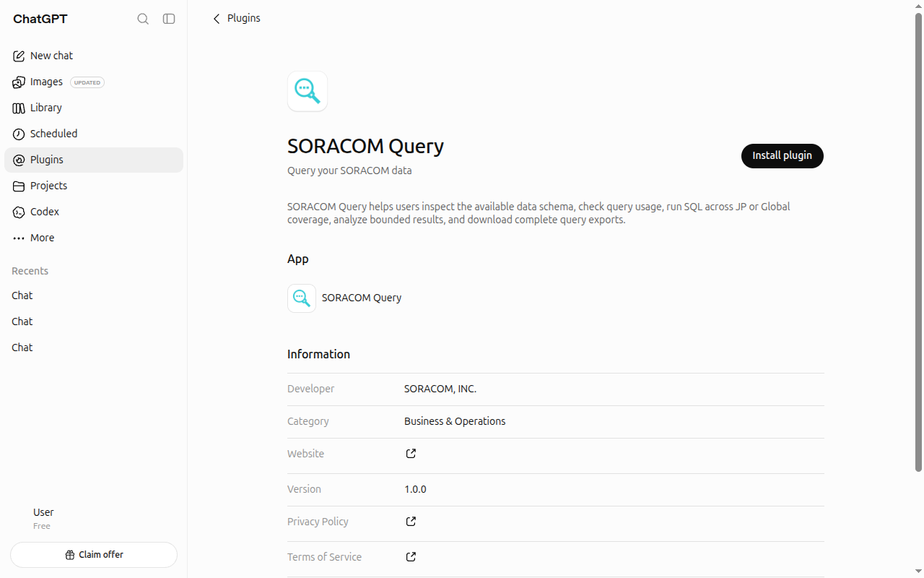Click the Scheduled clock icon
Viewport: 924px width, 578px height.
point(19,134)
